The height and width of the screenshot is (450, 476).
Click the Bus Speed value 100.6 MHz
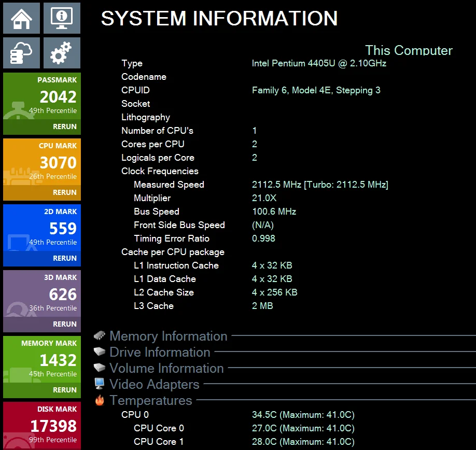[x=274, y=212]
